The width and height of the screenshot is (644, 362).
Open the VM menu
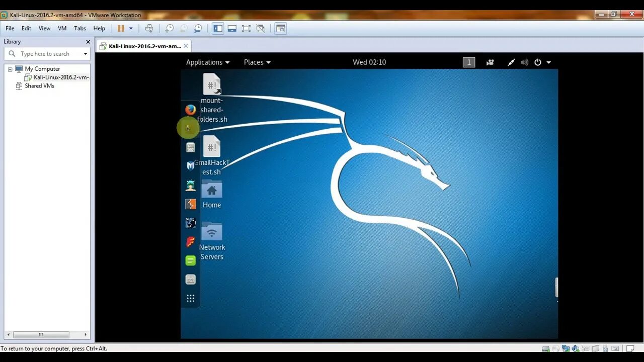[62, 28]
